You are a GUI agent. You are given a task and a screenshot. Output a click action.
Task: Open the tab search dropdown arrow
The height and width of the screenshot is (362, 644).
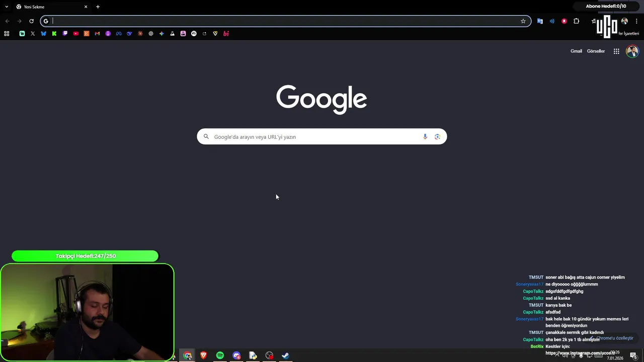7,7
